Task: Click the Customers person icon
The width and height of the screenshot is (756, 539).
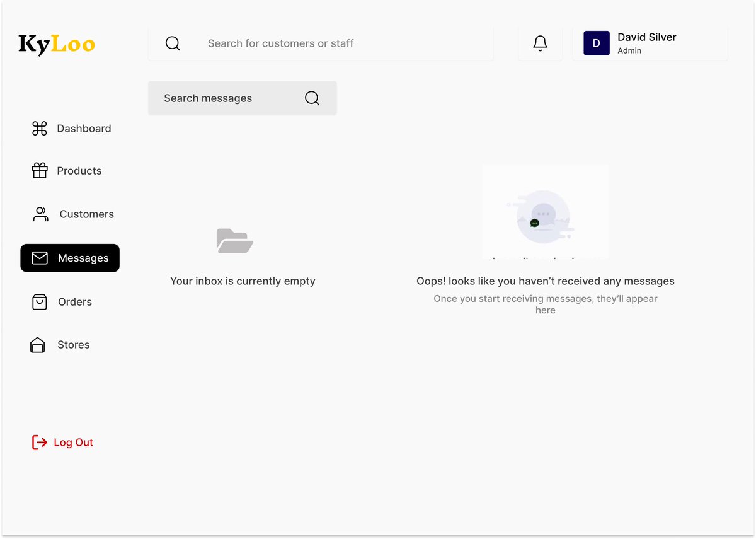Action: tap(40, 214)
